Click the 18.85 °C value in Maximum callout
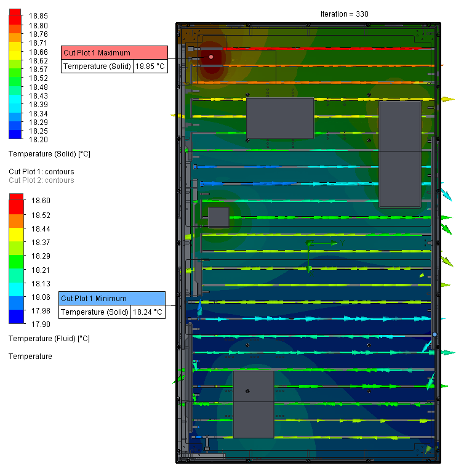This screenshot has width=472, height=476. pyautogui.click(x=150, y=67)
